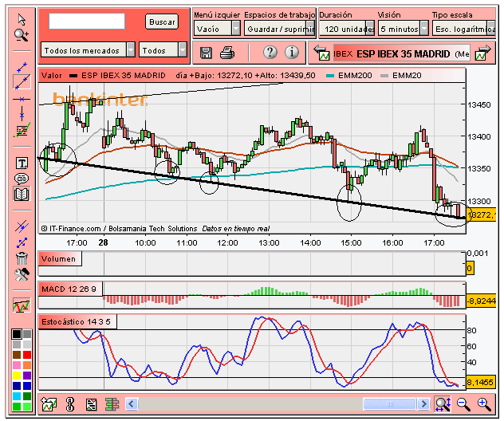The height and width of the screenshot is (421, 504).
Task: Select the horizontal line tool
Action: click(x=22, y=99)
